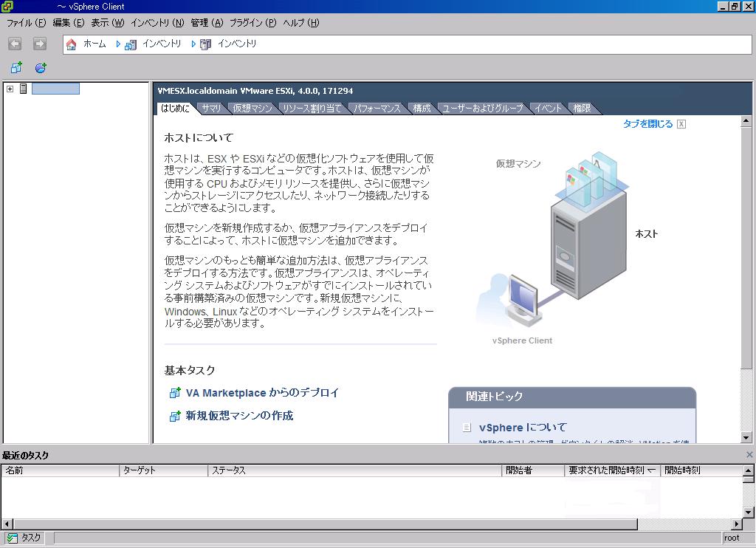Open the 管理(A) menu
Image resolution: width=756 pixels, height=548 pixels.
coord(207,23)
